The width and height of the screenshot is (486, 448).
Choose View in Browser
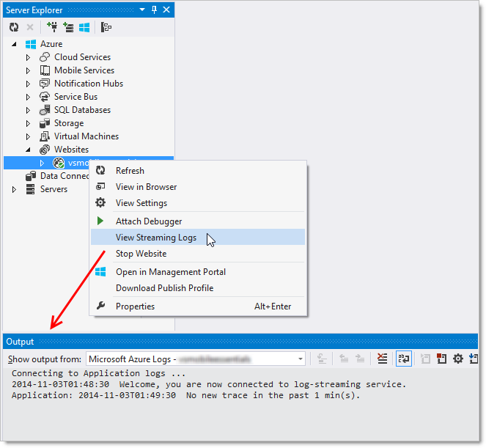[198, 187]
